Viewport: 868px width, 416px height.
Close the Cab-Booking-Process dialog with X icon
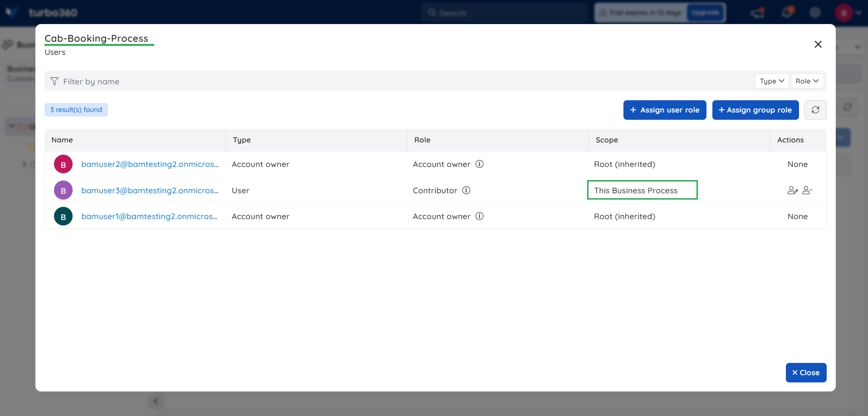(x=818, y=44)
